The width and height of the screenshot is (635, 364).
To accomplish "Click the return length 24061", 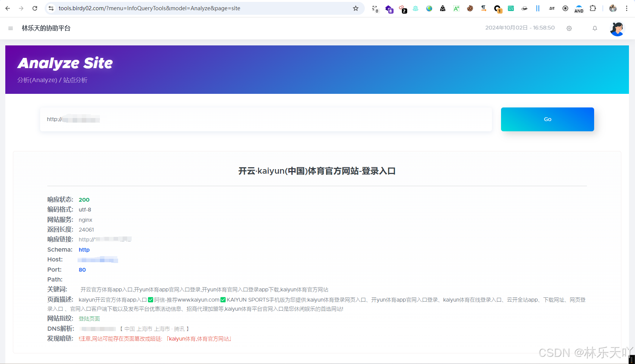I will pos(86,230).
